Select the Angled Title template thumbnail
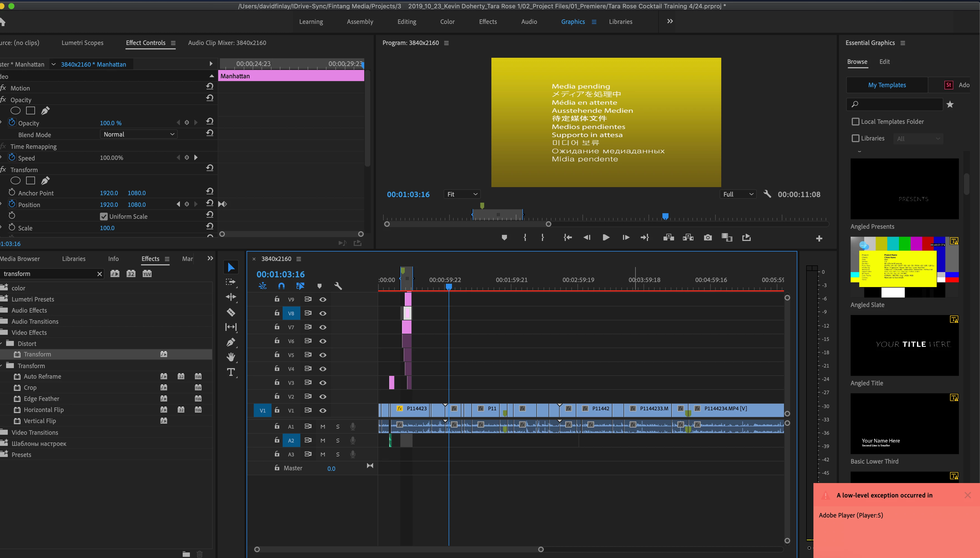This screenshot has height=558, width=980. tap(904, 345)
